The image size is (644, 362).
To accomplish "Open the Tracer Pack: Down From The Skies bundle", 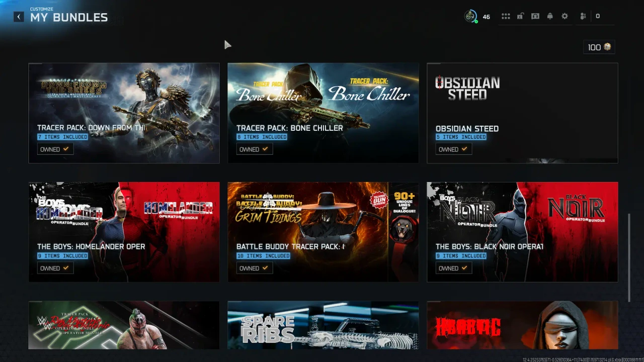I will tap(124, 113).
